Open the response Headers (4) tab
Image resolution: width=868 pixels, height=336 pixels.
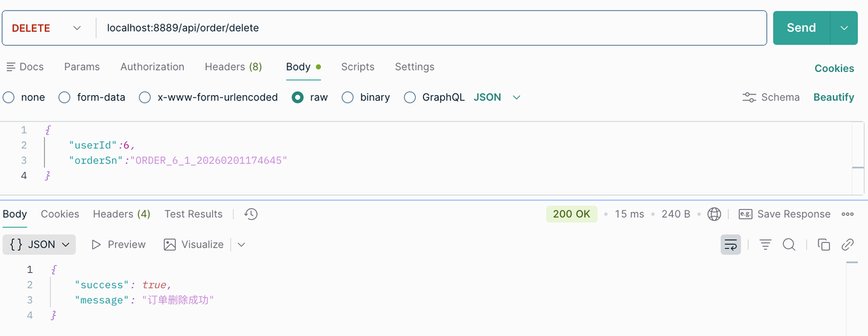122,214
